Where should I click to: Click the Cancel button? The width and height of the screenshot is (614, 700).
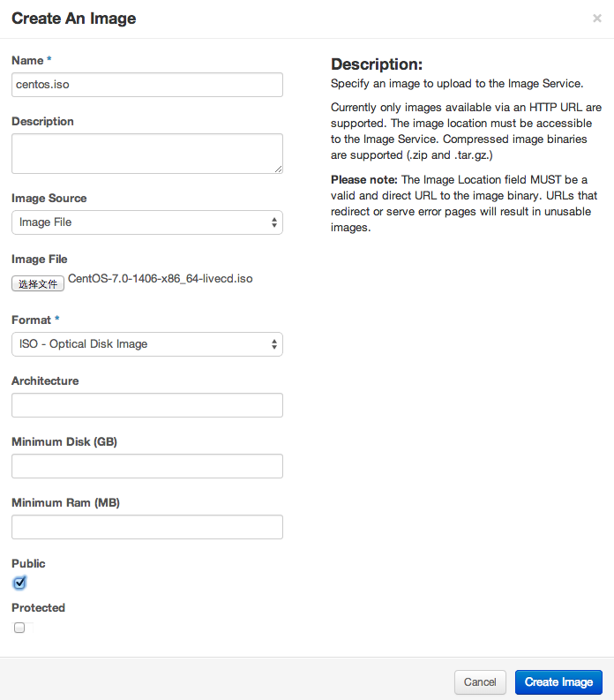click(480, 682)
